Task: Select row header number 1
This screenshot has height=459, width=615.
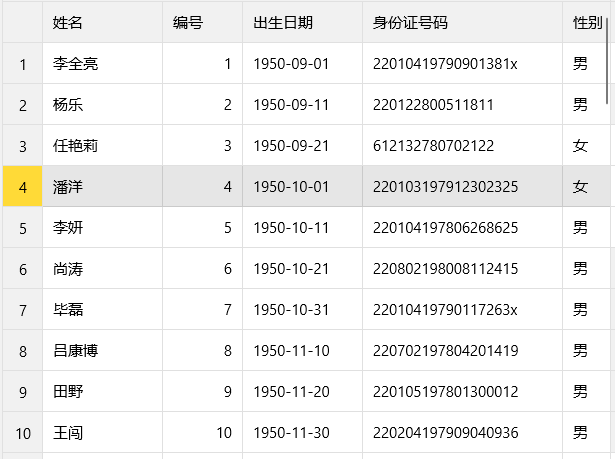Action: pyautogui.click(x=22, y=64)
